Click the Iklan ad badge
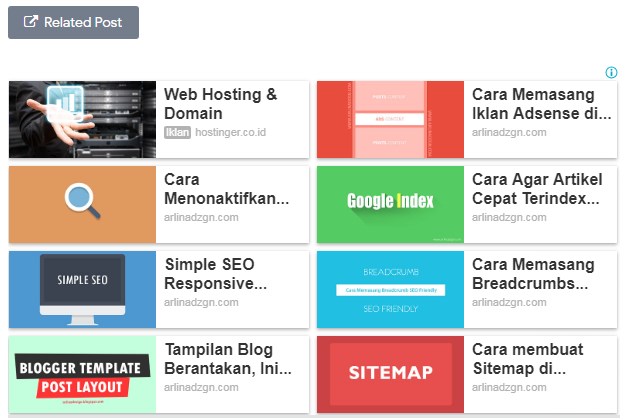This screenshot has width=630, height=420. click(x=177, y=132)
